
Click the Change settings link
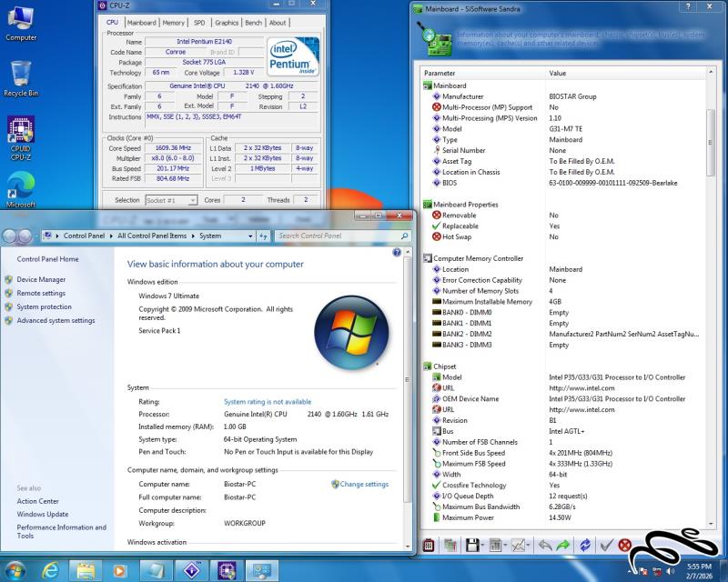pyautogui.click(x=364, y=484)
